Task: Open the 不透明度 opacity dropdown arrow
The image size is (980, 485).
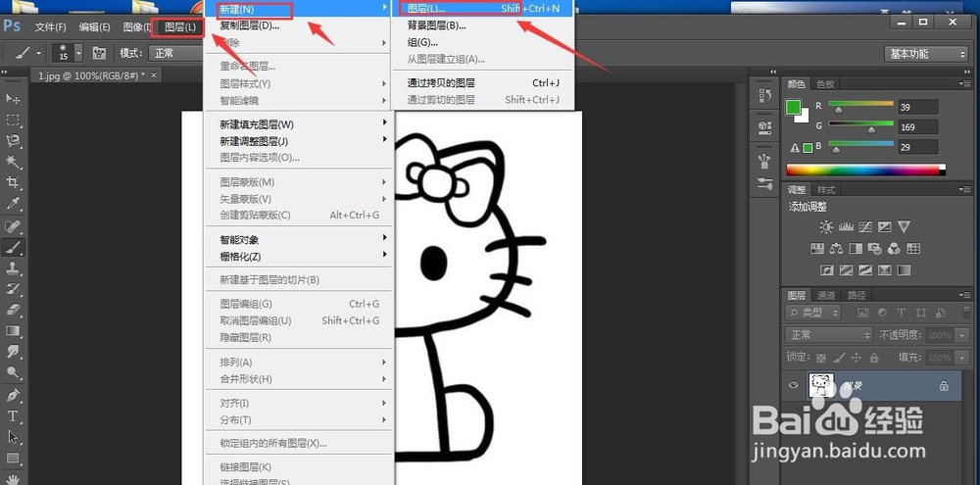Action: 963,336
